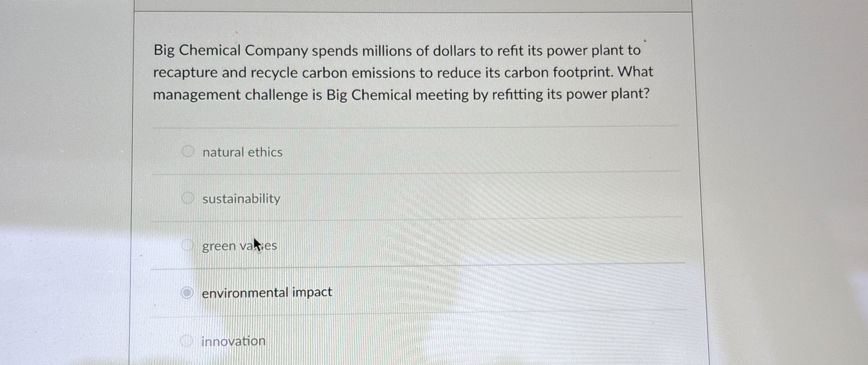Click the word 'What' ending the second line
The image size is (868, 365).
pos(635,72)
